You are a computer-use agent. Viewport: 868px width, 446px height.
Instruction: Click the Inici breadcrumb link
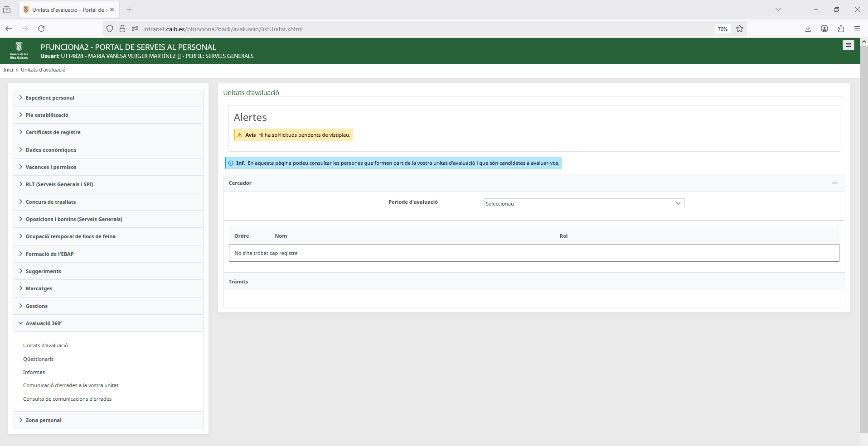(8, 70)
